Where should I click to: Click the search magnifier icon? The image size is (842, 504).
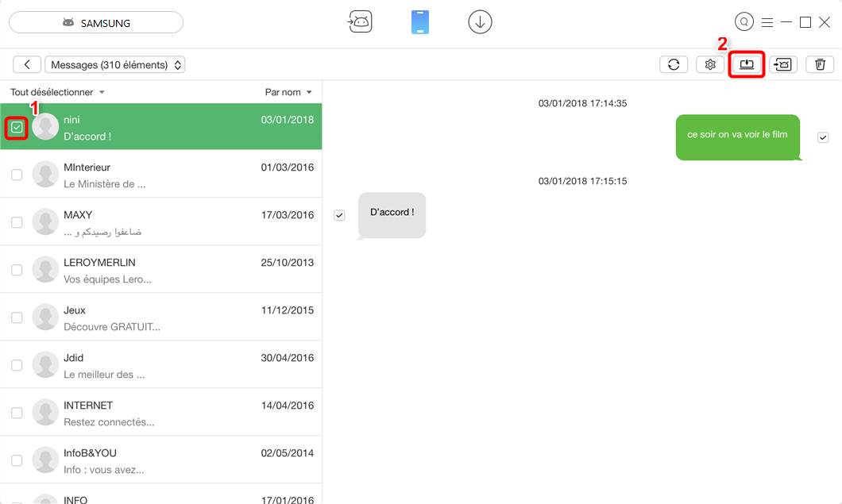[x=744, y=22]
